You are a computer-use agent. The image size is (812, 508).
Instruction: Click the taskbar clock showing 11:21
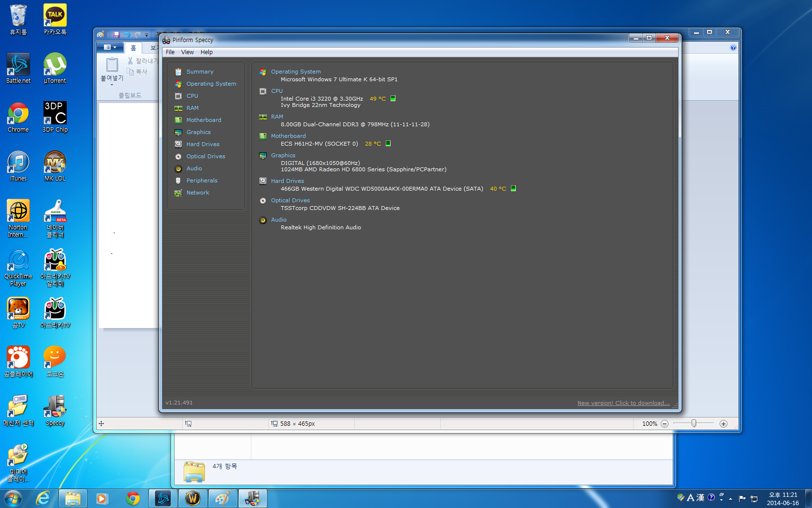(783, 499)
